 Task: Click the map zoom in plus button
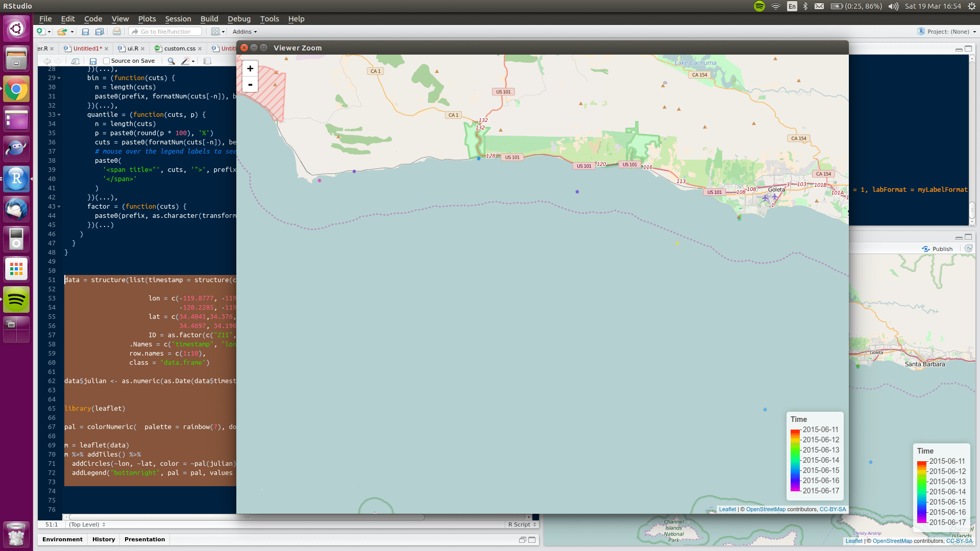[x=250, y=68]
